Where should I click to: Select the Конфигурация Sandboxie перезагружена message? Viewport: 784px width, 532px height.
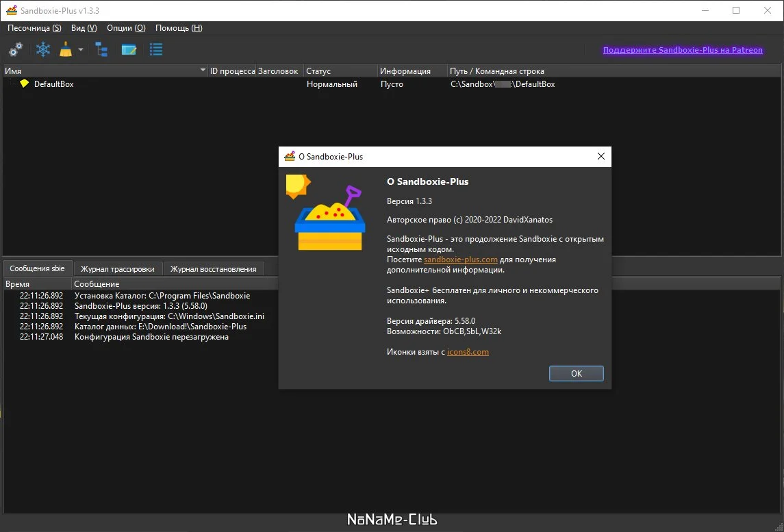151,337
